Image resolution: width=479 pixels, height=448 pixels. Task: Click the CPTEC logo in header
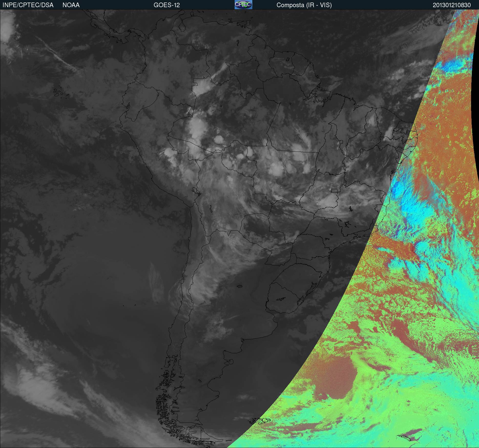[x=243, y=5]
